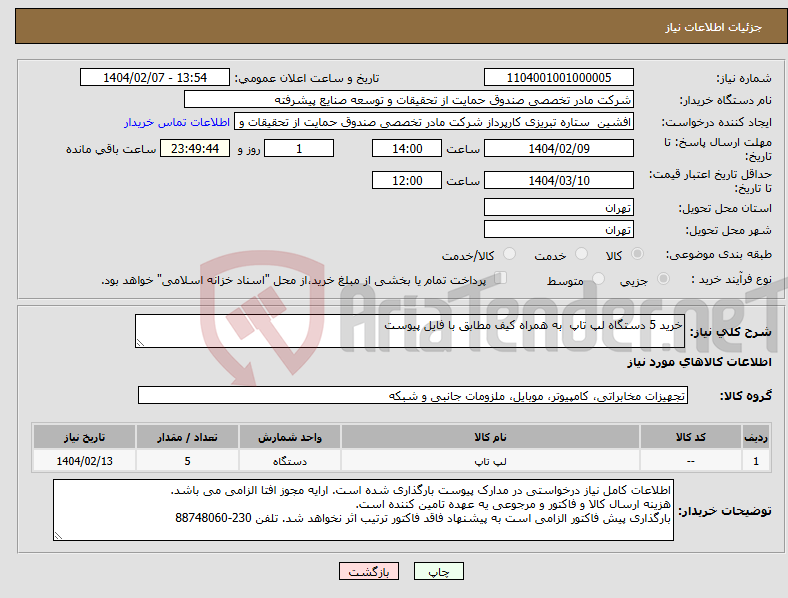Select the کالا/خدمت radio button
788x598 pixels.
510,254
